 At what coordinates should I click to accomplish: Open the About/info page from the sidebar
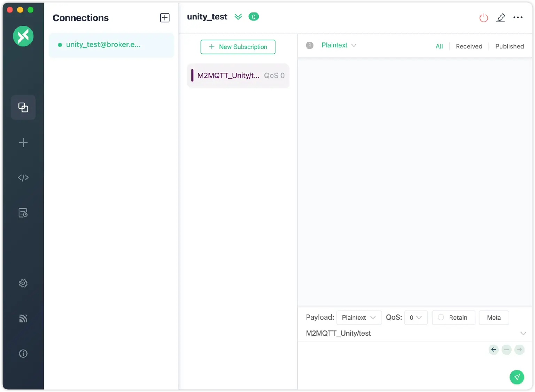pyautogui.click(x=23, y=353)
